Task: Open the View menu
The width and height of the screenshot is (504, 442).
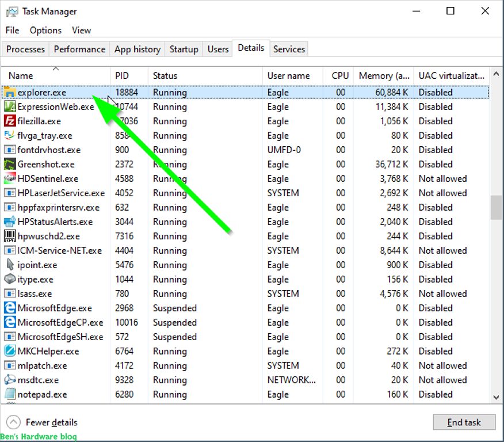Action: click(81, 31)
